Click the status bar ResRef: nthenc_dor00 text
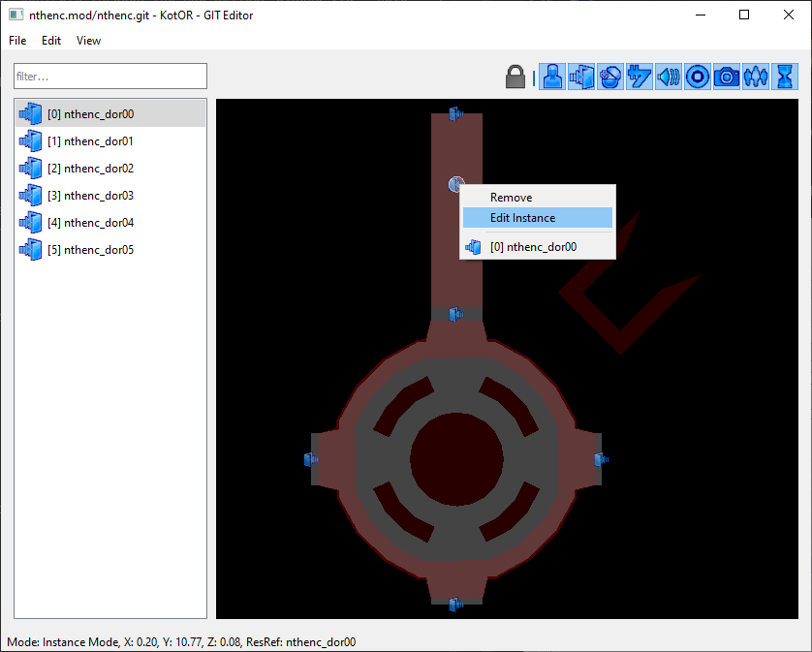 [301, 642]
